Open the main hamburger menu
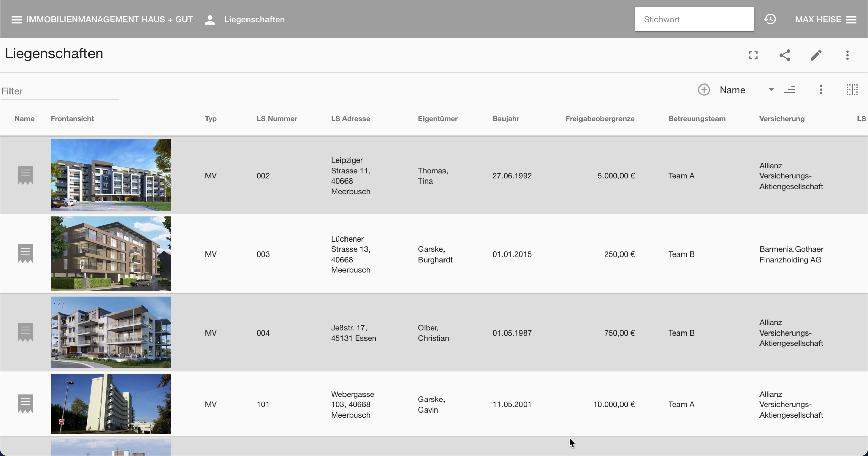Screen dimensions: 868x456 (17, 20)
